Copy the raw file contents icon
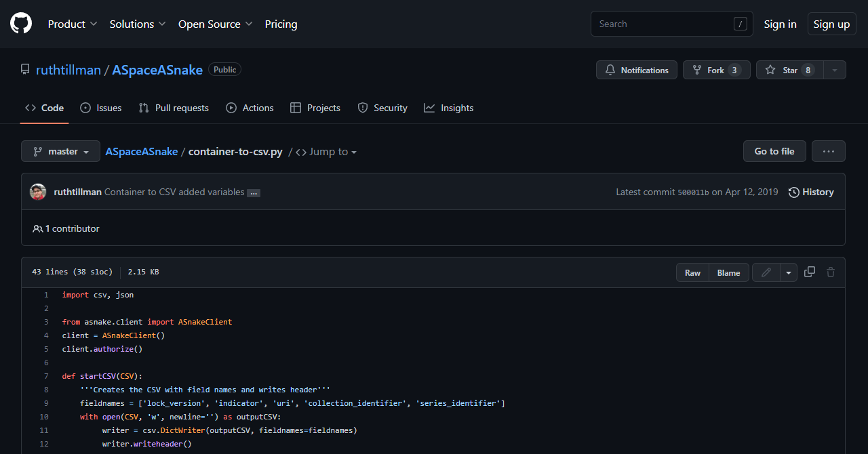The width and height of the screenshot is (868, 454). [x=809, y=272]
